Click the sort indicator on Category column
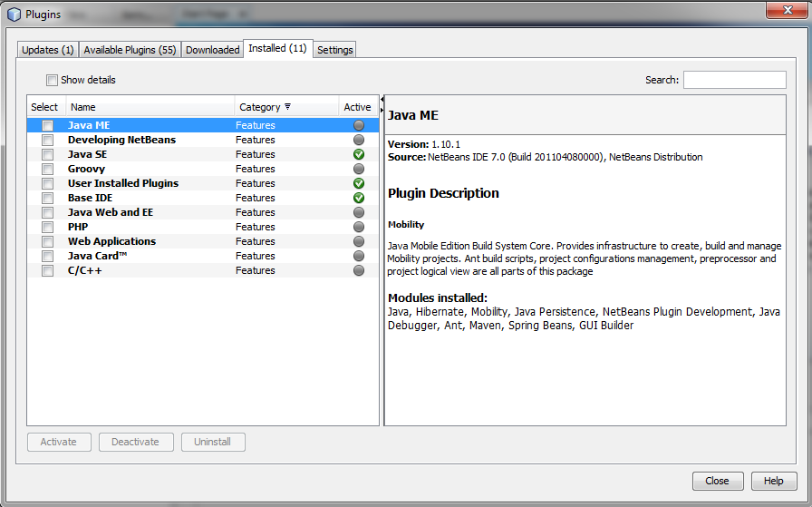Screen dimensions: 812x507 pyautogui.click(x=287, y=107)
